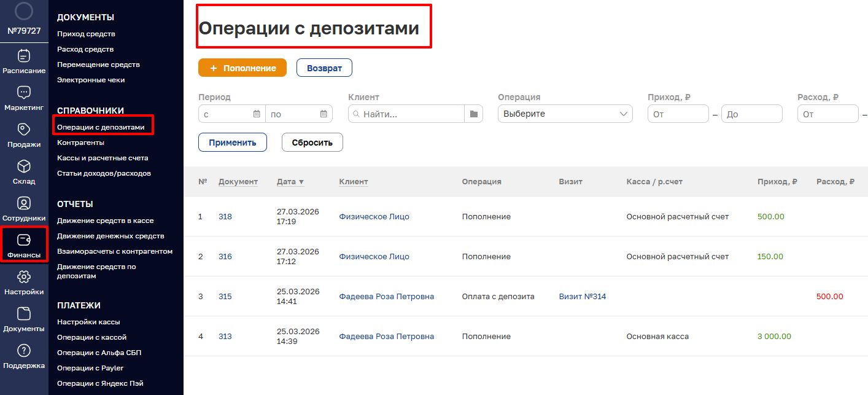
Task: Expand the Операция dropdown labeled Выберите
Action: [565, 114]
